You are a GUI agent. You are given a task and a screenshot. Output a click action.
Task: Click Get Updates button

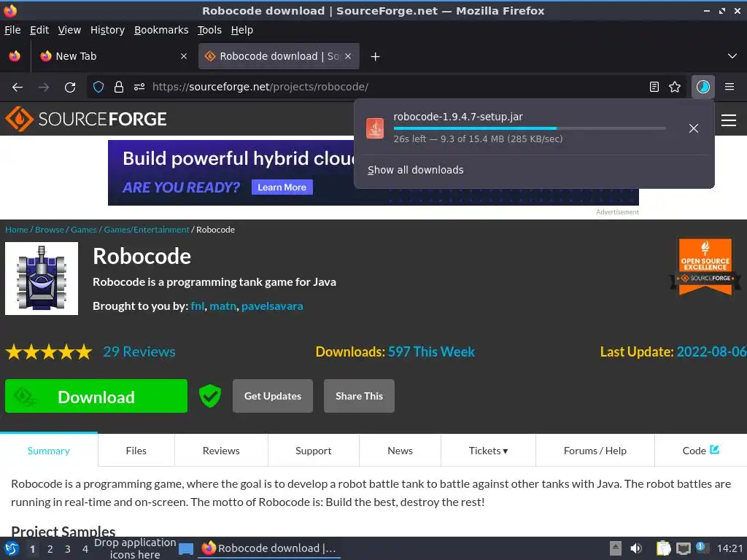coord(273,396)
